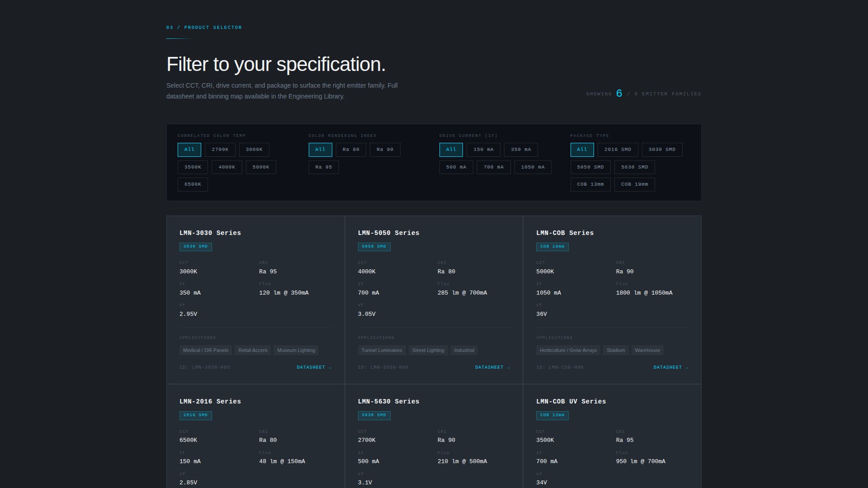Reset CCT filters by clicking All
The width and height of the screenshot is (868, 488).
pos(189,150)
